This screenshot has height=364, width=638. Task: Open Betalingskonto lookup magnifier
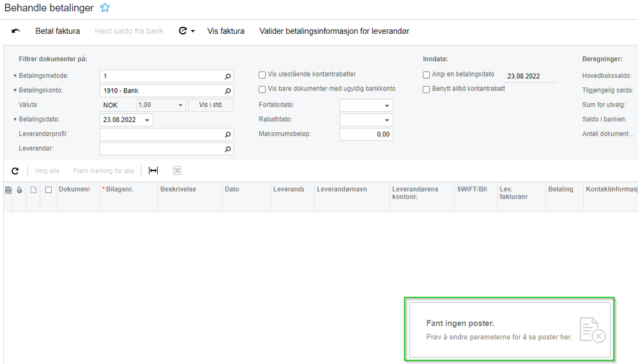(x=228, y=91)
